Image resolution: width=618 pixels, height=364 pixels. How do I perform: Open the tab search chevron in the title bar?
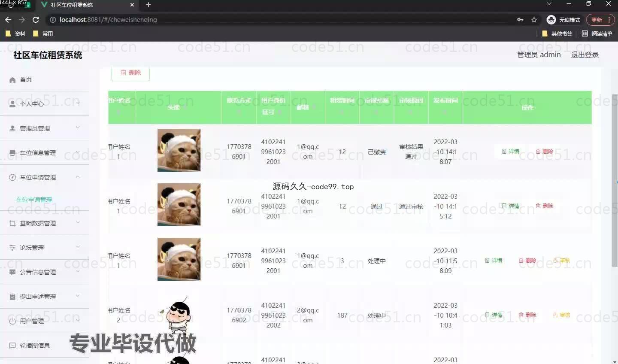click(549, 4)
